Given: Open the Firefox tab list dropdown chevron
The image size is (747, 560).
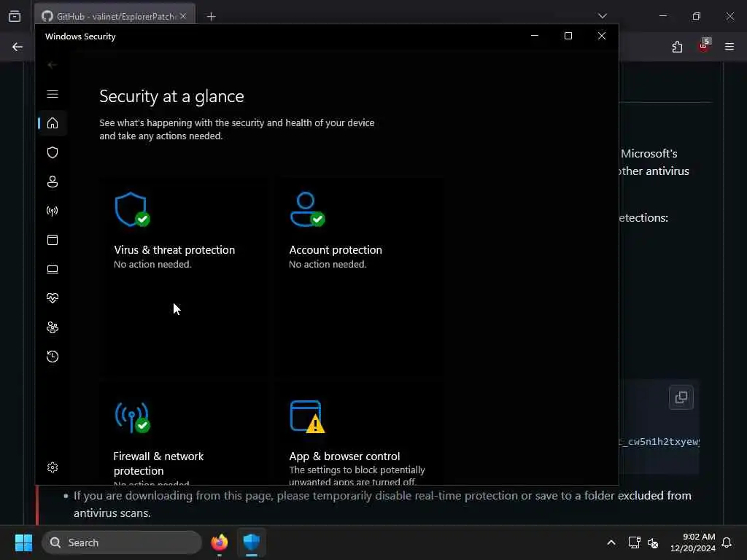Looking at the screenshot, I should (603, 16).
